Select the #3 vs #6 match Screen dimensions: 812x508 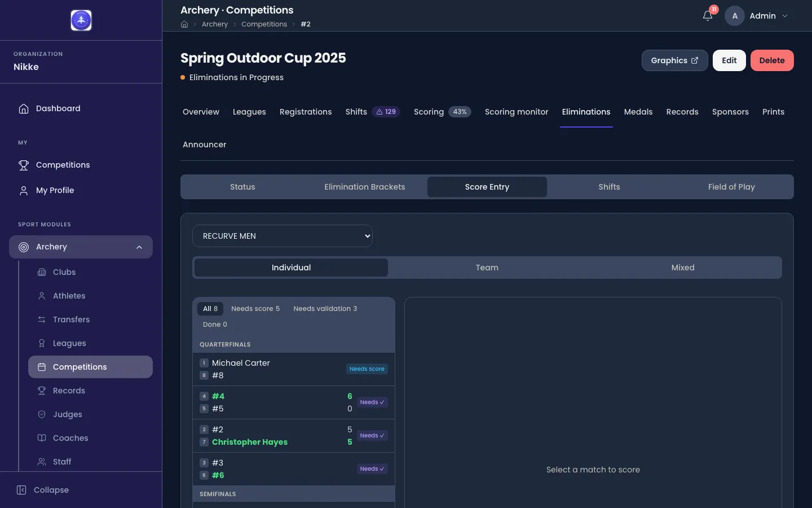[x=294, y=469]
